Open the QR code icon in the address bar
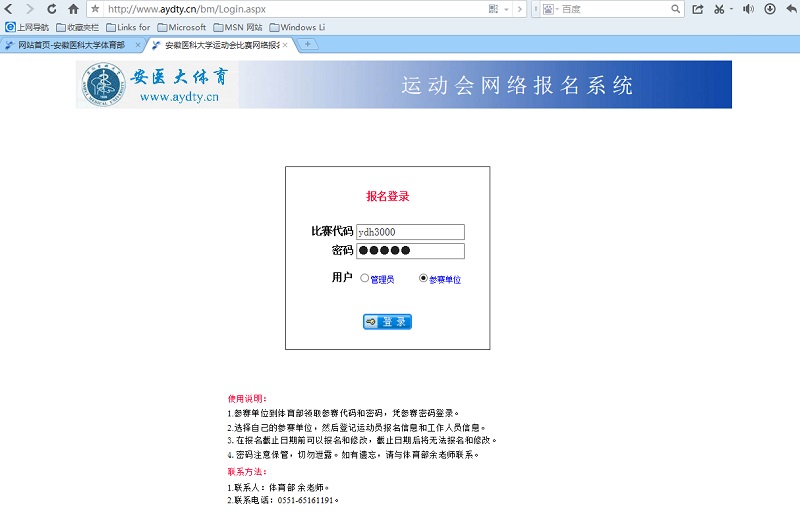Image resolution: width=800 pixels, height=519 pixels. 493,9
